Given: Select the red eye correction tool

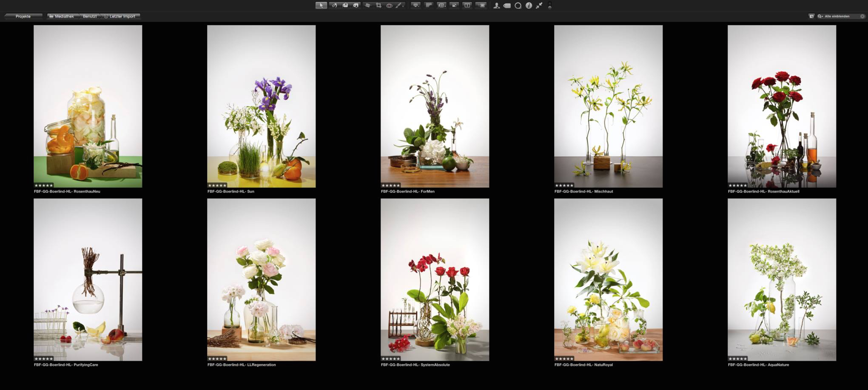Looking at the screenshot, I should pyautogui.click(x=389, y=6).
